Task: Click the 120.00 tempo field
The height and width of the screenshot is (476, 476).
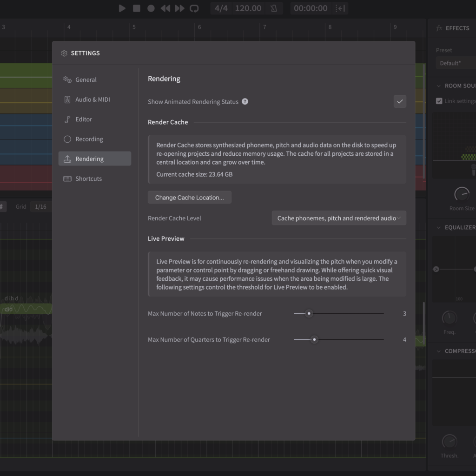Action: click(x=248, y=8)
